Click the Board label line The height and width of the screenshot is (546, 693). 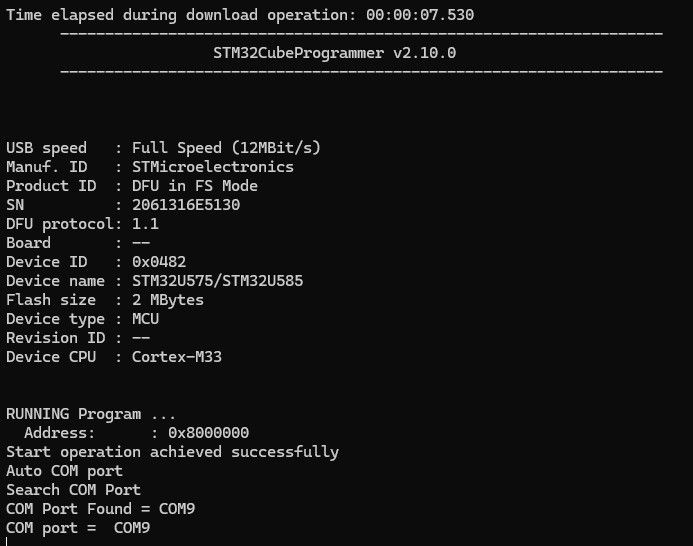pyautogui.click(x=28, y=243)
